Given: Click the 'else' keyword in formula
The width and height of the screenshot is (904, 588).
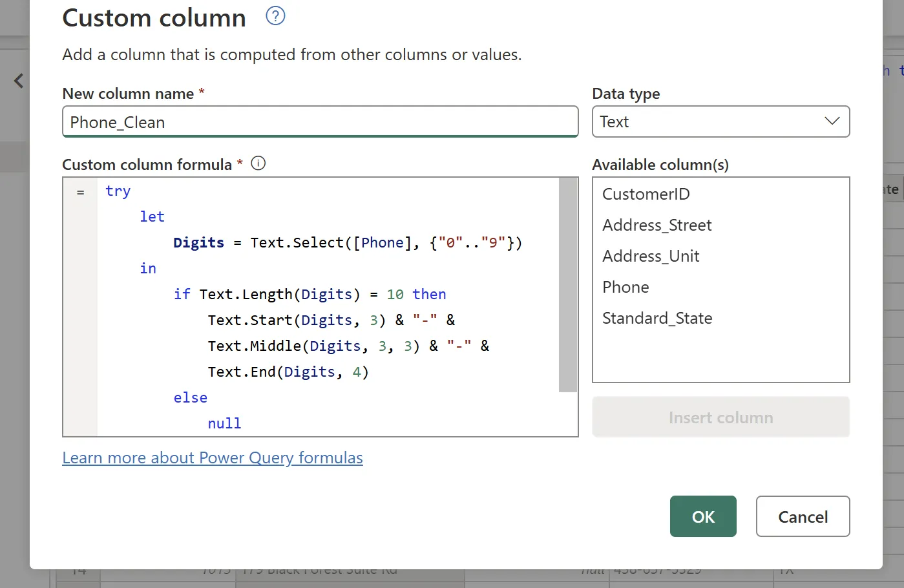Looking at the screenshot, I should point(191,397).
